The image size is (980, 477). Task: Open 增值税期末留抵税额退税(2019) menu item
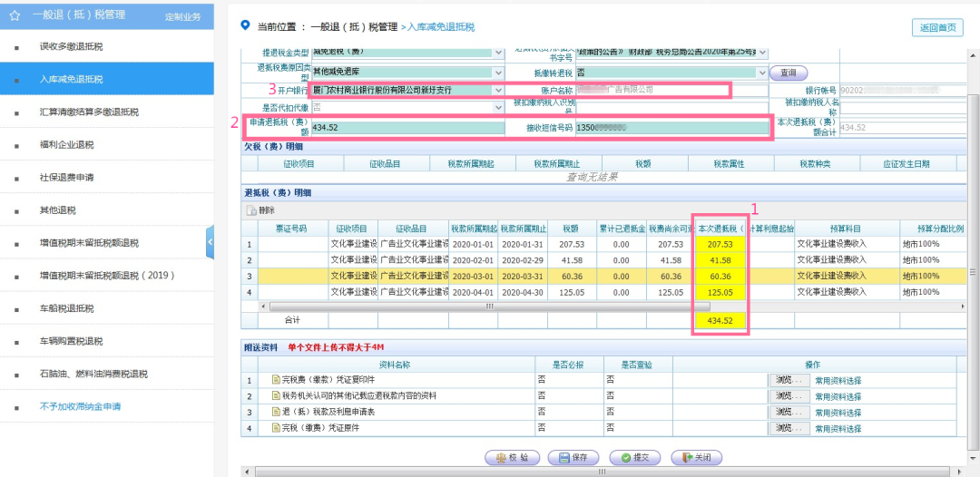[x=107, y=276]
